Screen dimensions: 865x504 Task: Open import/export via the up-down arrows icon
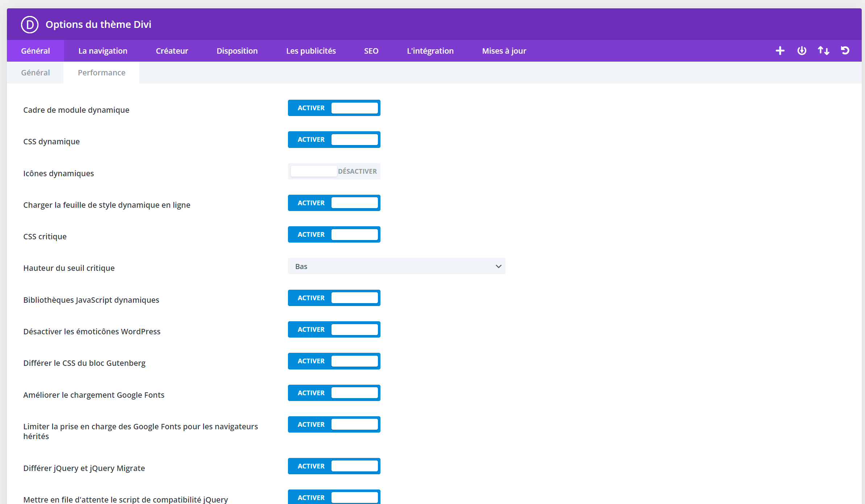click(x=824, y=51)
